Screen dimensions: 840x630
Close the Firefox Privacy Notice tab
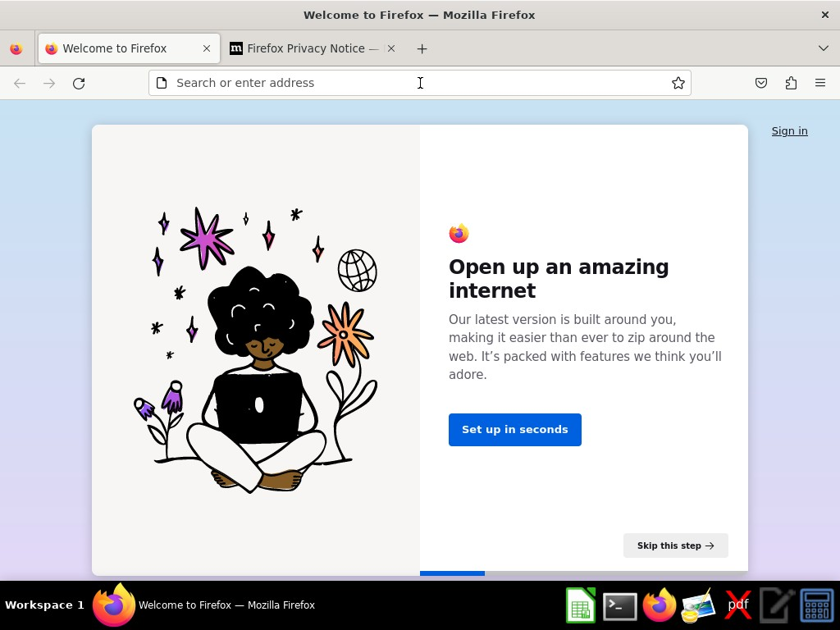point(391,48)
